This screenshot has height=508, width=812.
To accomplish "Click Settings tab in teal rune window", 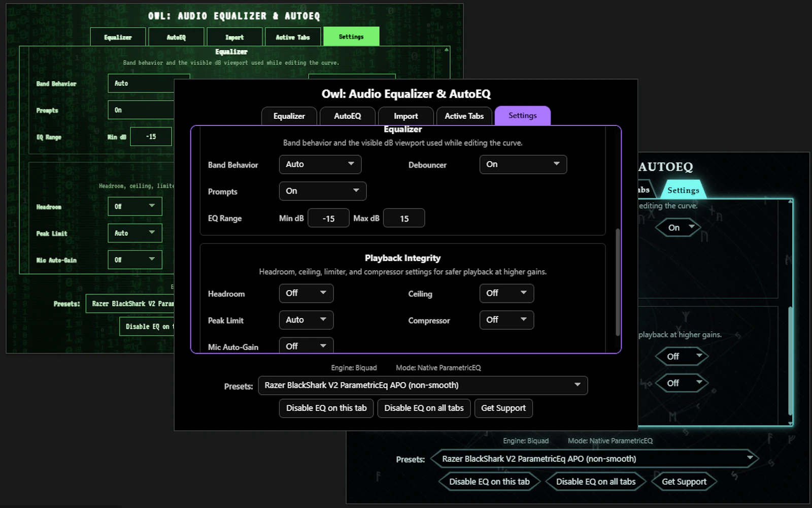I will pos(683,190).
